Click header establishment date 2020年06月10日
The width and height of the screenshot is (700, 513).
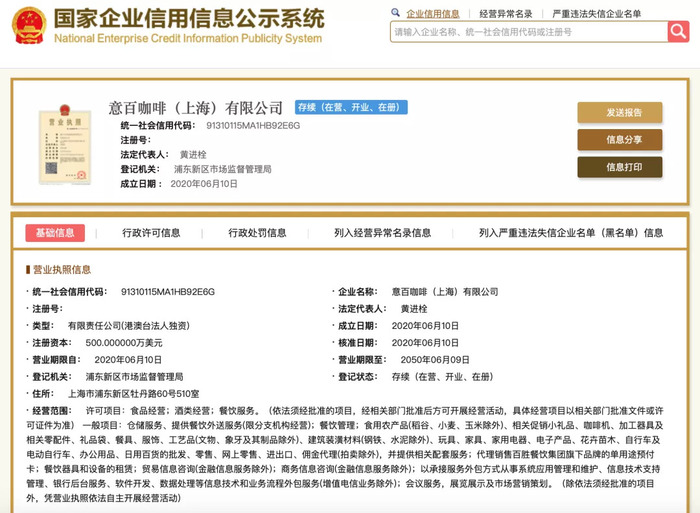(x=204, y=184)
